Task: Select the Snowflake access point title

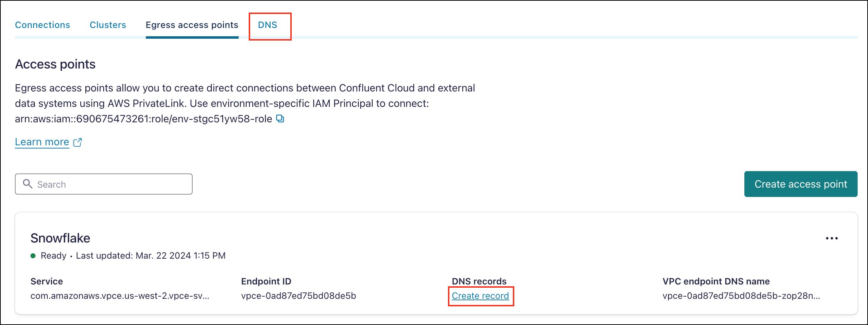Action: pyautogui.click(x=60, y=237)
